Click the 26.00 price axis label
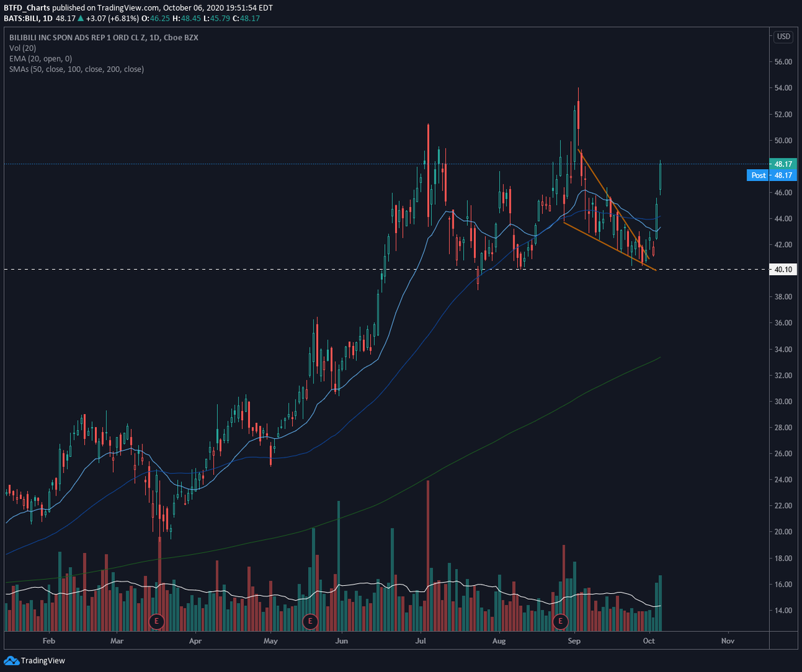802x672 pixels. pyautogui.click(x=783, y=454)
